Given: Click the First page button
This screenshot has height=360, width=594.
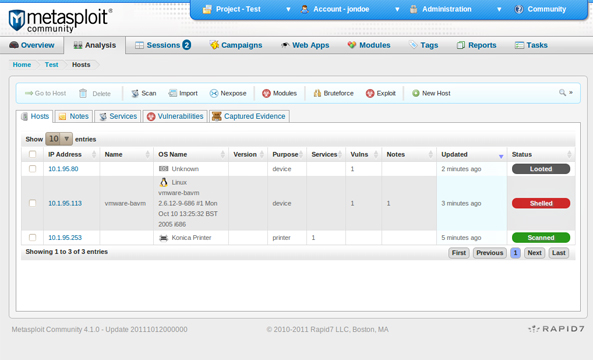Looking at the screenshot, I should (x=459, y=253).
